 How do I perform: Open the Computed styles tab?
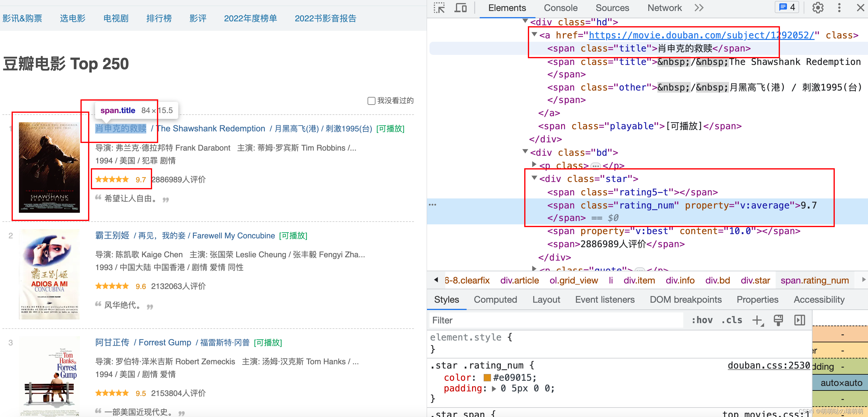point(495,299)
